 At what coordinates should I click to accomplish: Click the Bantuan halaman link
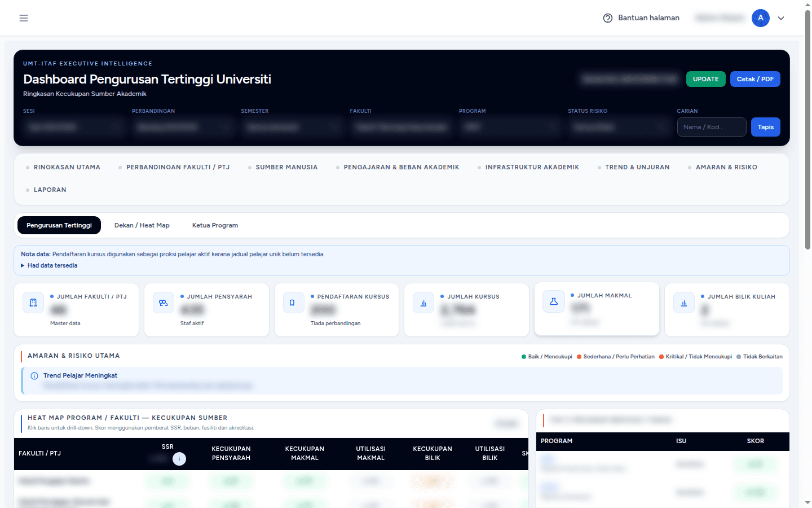click(x=648, y=18)
